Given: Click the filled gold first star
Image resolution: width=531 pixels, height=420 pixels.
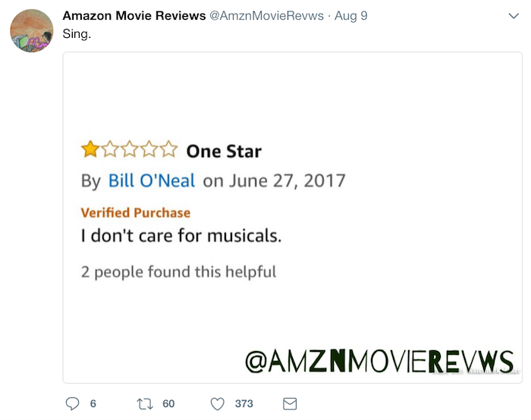Looking at the screenshot, I should coord(90,149).
